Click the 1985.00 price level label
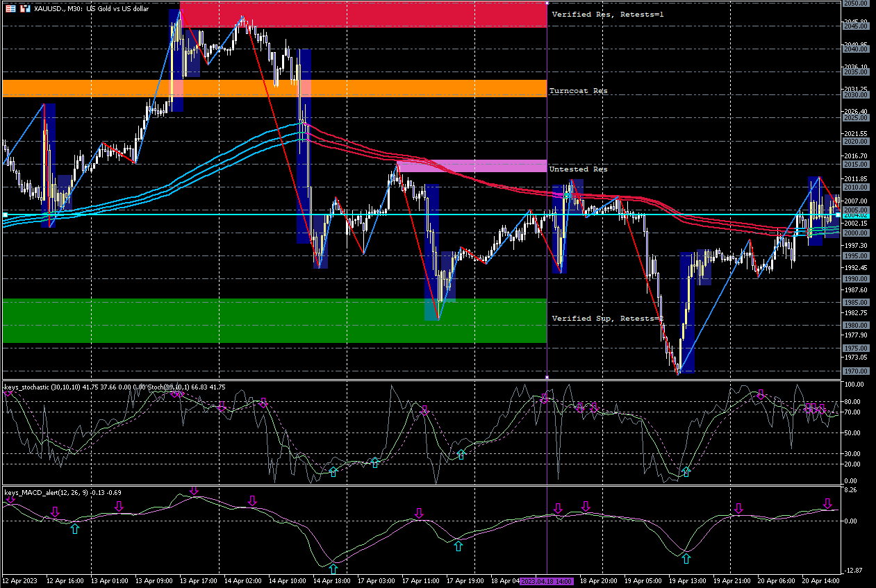 pyautogui.click(x=857, y=303)
